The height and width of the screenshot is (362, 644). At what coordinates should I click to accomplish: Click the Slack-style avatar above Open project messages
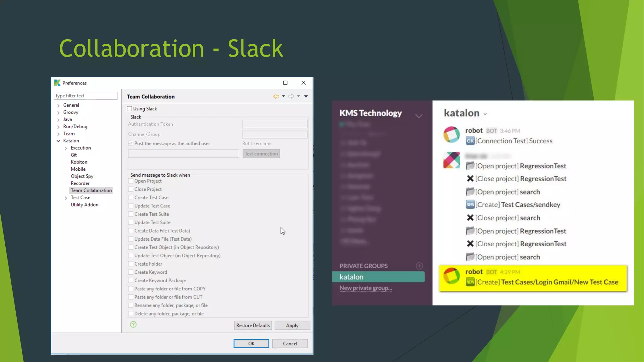pos(452,160)
